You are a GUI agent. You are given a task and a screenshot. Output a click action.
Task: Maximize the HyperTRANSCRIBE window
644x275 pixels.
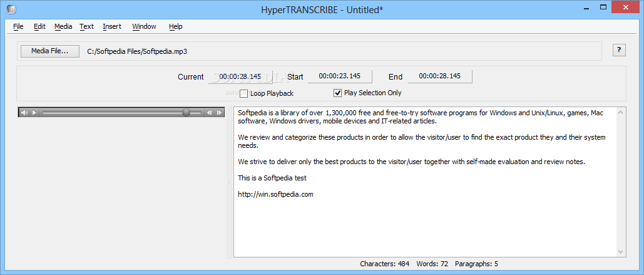tap(603, 7)
